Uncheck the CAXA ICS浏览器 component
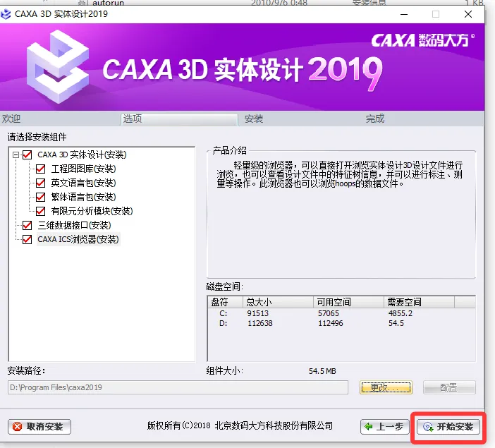 pyautogui.click(x=28, y=239)
